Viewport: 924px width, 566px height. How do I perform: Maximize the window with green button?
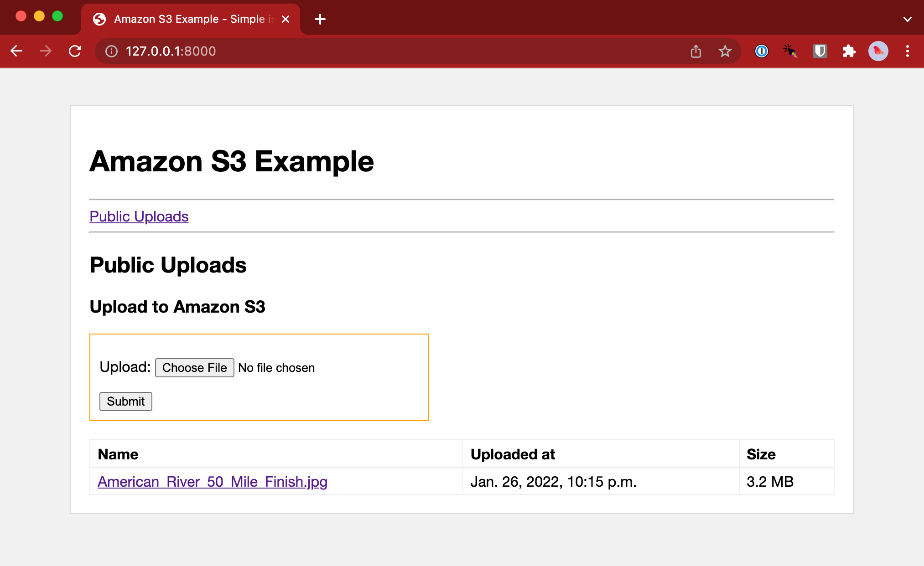57,16
